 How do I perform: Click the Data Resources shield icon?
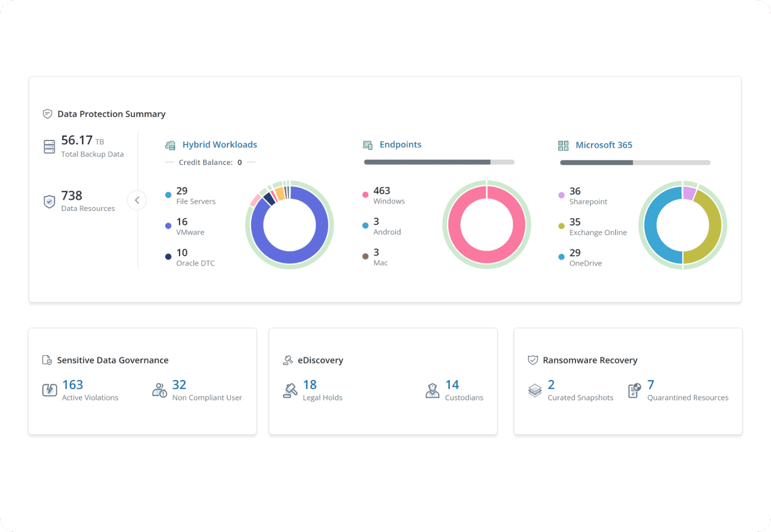[x=50, y=202]
